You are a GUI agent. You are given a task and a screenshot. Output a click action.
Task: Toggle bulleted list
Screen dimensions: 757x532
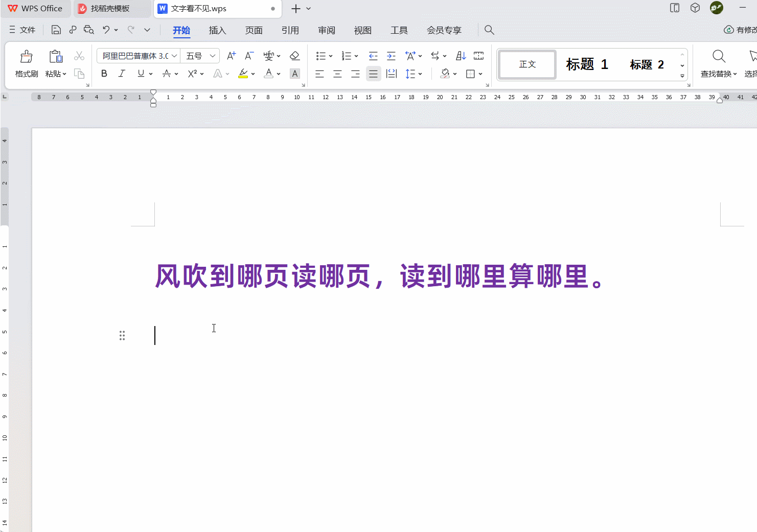click(x=321, y=56)
